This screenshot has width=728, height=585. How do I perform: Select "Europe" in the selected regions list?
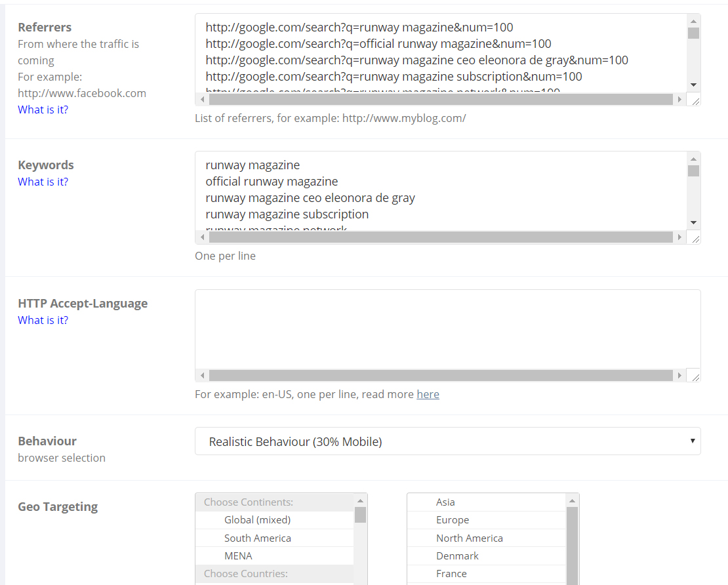click(453, 520)
